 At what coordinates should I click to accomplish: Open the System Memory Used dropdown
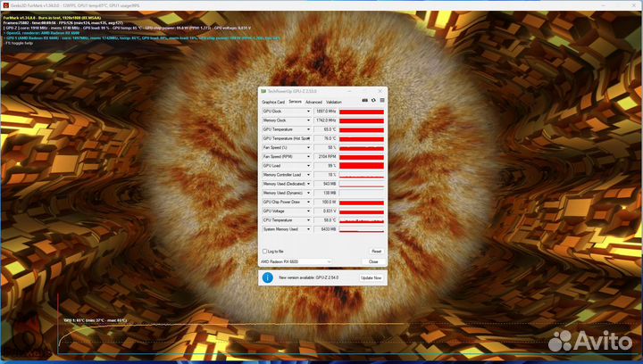pos(308,229)
